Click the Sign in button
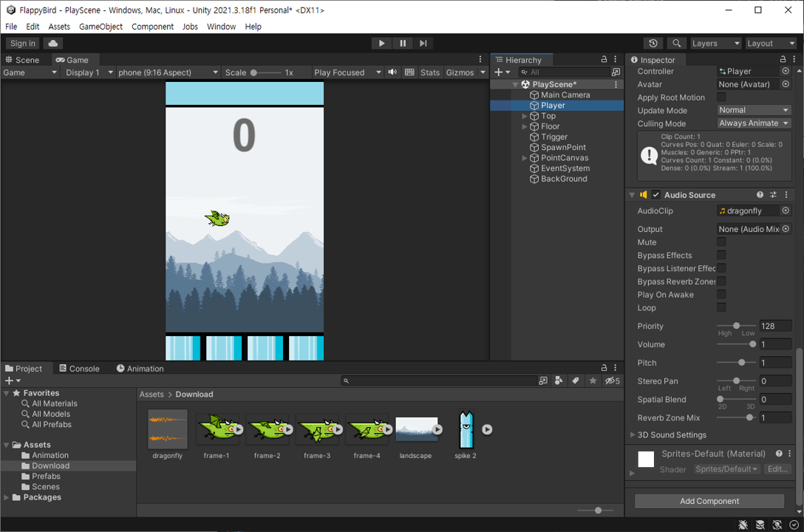The image size is (804, 532). coord(23,44)
